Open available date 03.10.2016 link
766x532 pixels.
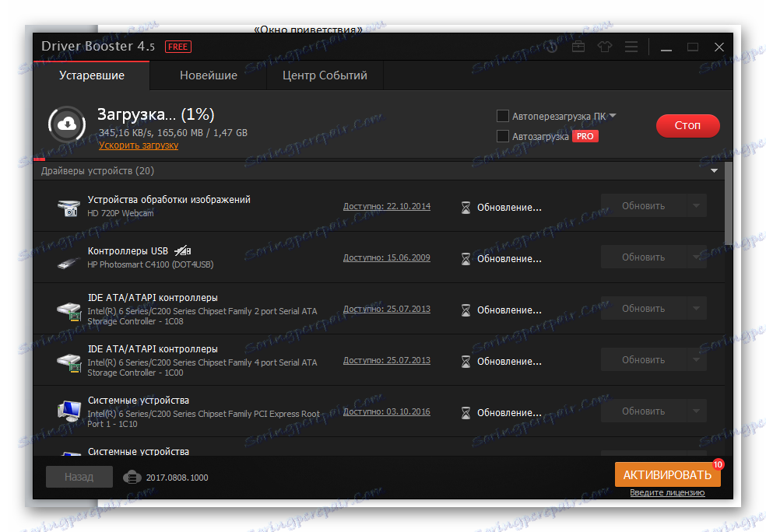coord(386,412)
